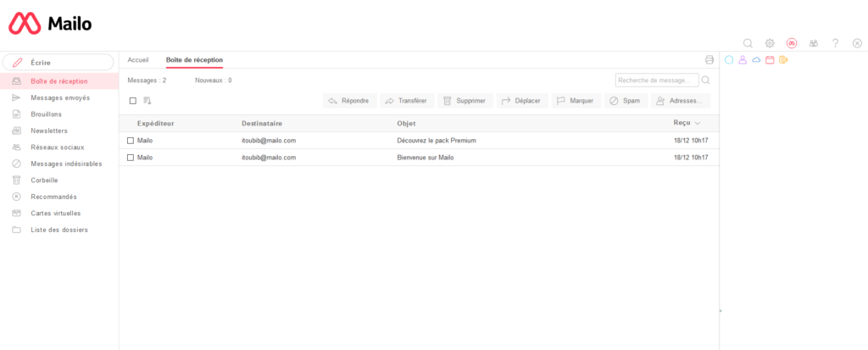Image resolution: width=868 pixels, height=350 pixels.
Task: Click the Répondre button
Action: (349, 101)
